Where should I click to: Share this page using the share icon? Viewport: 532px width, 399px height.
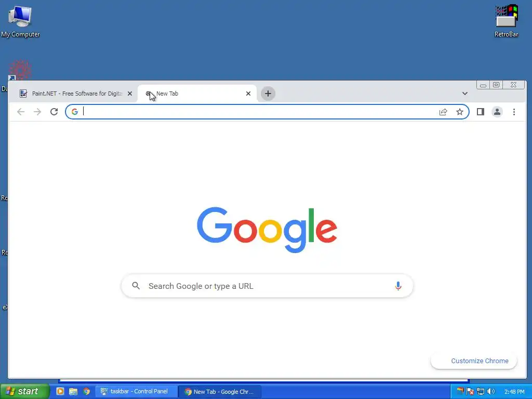(x=443, y=112)
